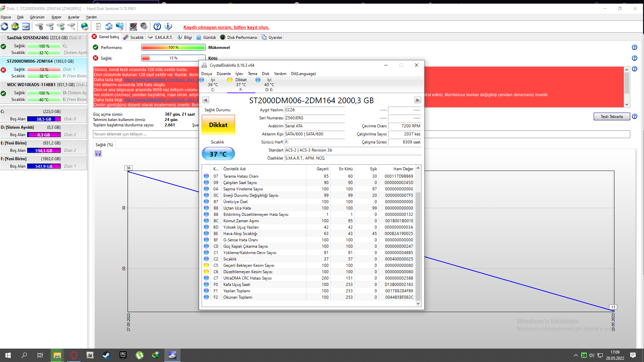Open CrystalDiskInfo İşlev menu

[x=239, y=74]
